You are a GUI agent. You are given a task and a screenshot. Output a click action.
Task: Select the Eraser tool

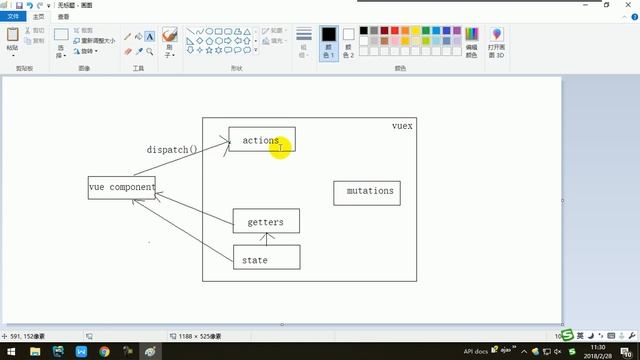(x=128, y=51)
